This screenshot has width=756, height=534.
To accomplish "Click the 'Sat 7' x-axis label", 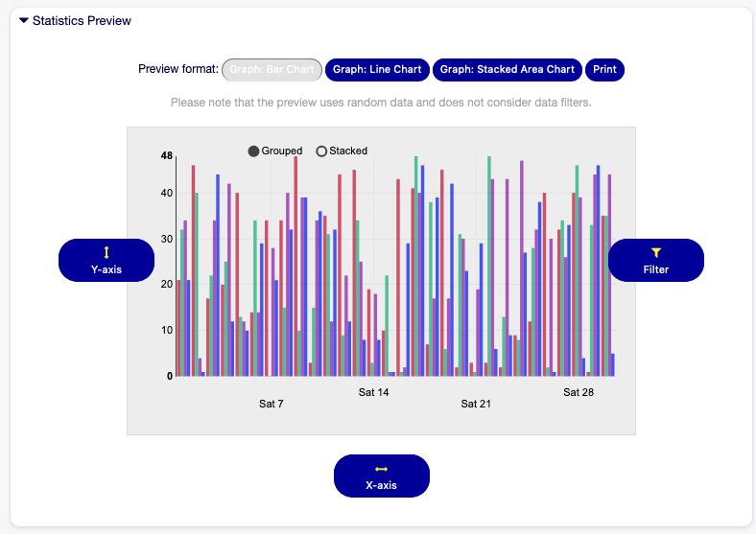I will (x=271, y=404).
